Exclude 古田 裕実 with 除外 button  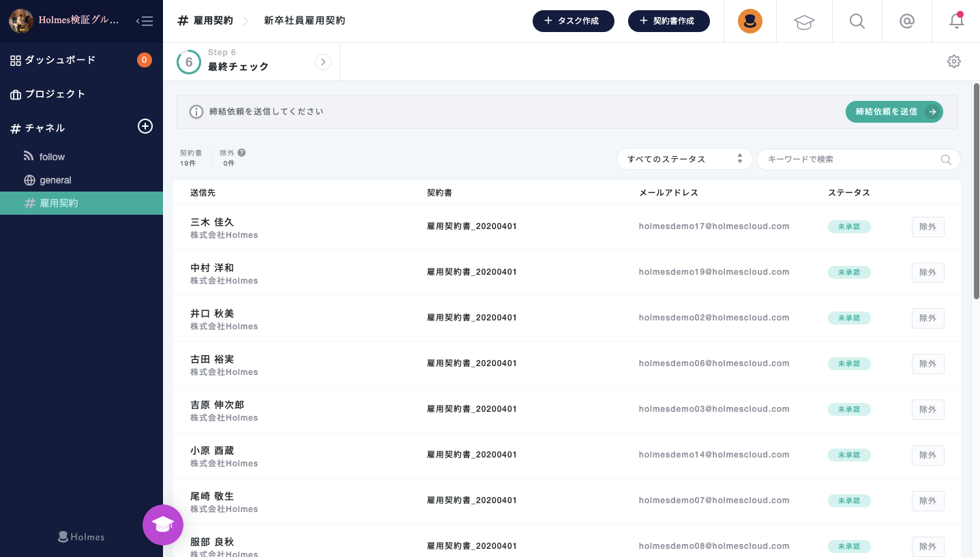coord(927,364)
